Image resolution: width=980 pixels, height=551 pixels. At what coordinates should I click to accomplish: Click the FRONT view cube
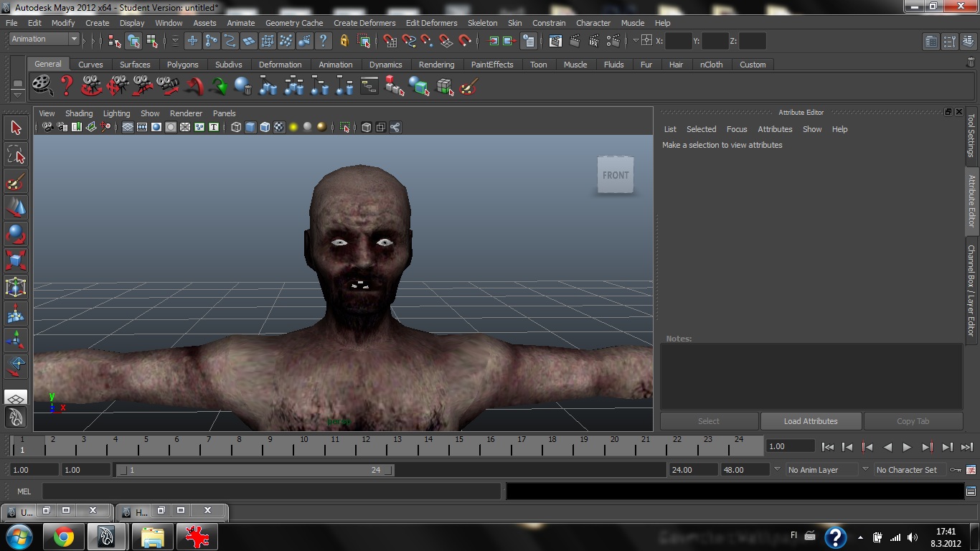click(615, 175)
